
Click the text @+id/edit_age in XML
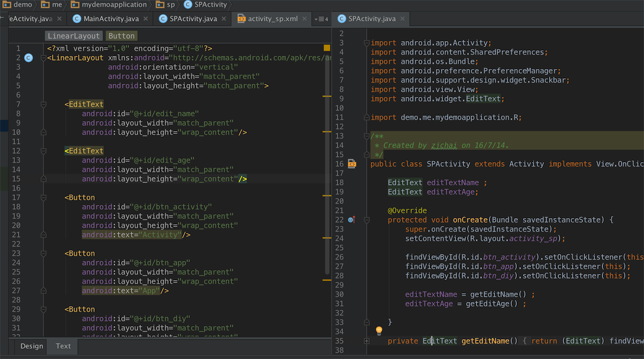click(x=162, y=160)
